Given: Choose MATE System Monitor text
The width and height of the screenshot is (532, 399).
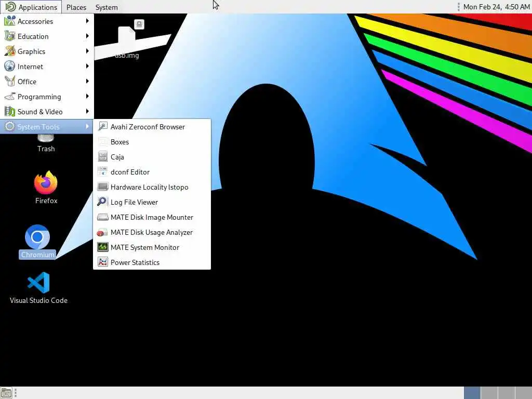Looking at the screenshot, I should pyautogui.click(x=145, y=247).
